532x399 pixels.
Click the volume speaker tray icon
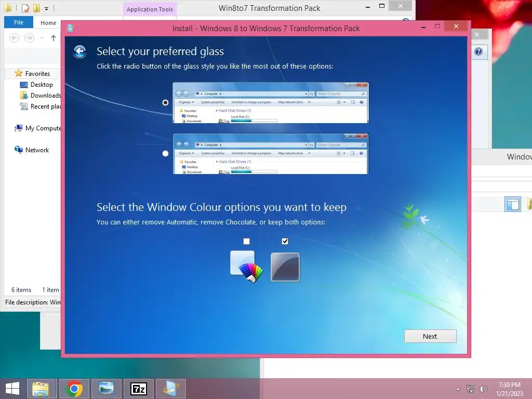483,389
